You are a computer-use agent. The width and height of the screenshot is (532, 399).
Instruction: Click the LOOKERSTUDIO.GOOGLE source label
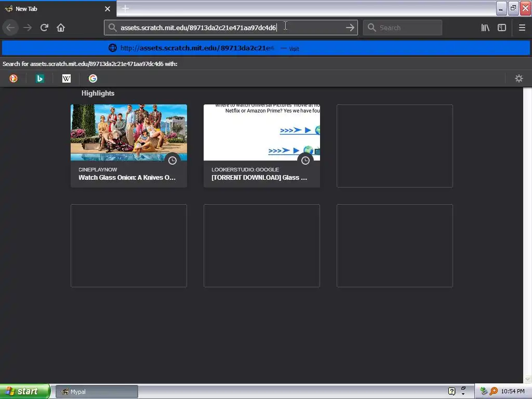click(245, 169)
